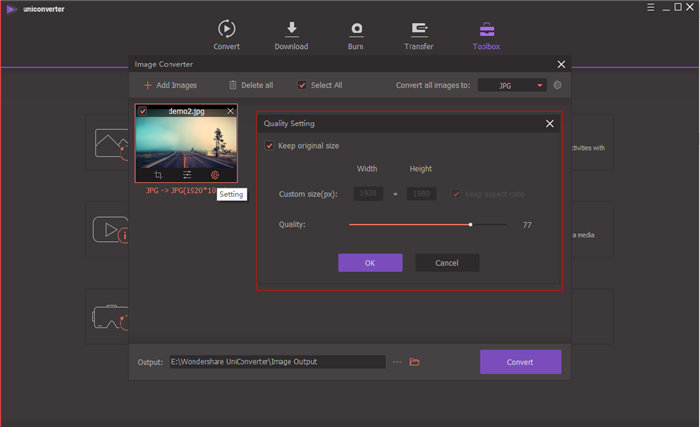Remove demo2.jpg using its X icon

coord(231,111)
